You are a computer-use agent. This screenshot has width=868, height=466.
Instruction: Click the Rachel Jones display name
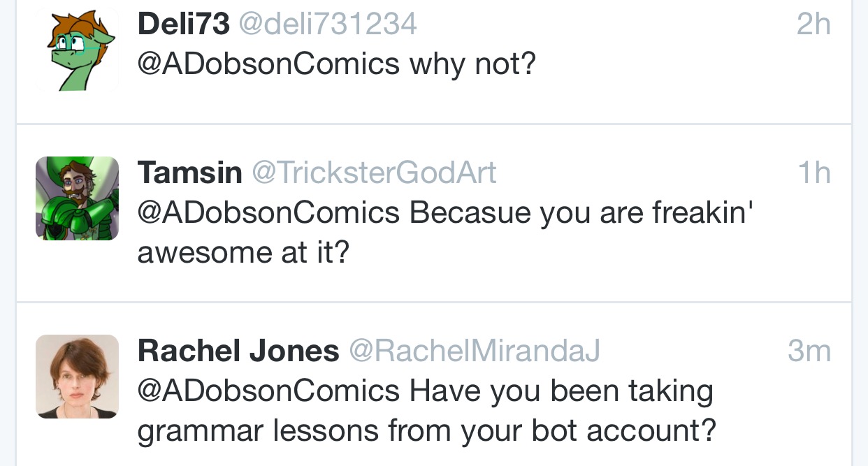click(238, 351)
